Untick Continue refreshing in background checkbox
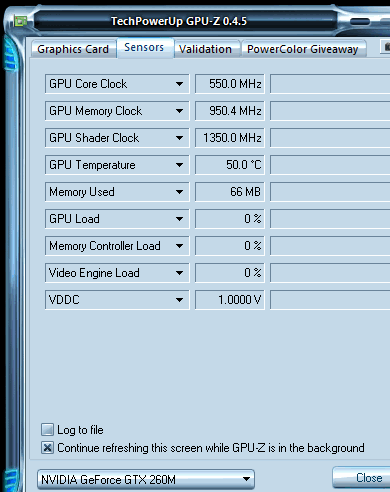Image resolution: width=390 pixels, height=492 pixels. [47, 448]
